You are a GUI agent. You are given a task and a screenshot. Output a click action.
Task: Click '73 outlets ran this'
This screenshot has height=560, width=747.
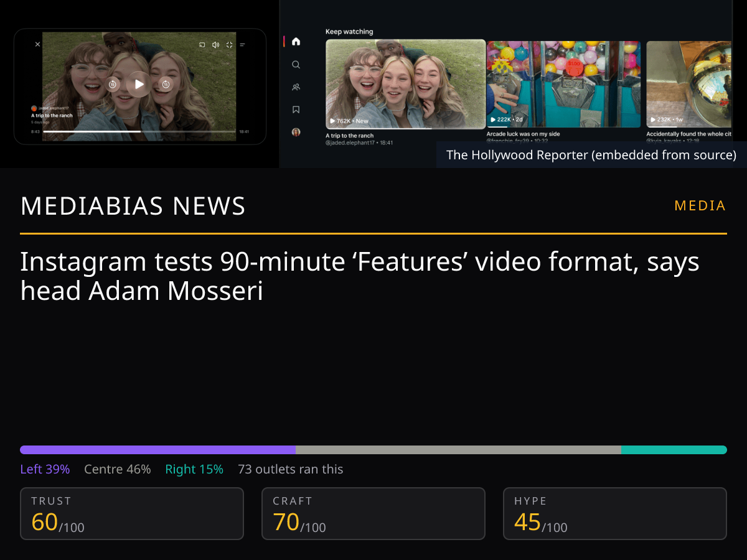coord(291,469)
